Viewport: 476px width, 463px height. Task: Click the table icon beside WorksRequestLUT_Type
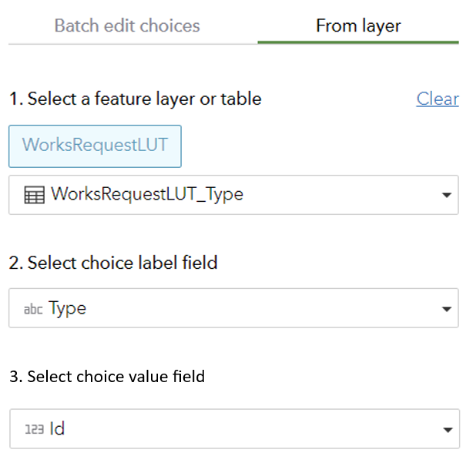(34, 195)
